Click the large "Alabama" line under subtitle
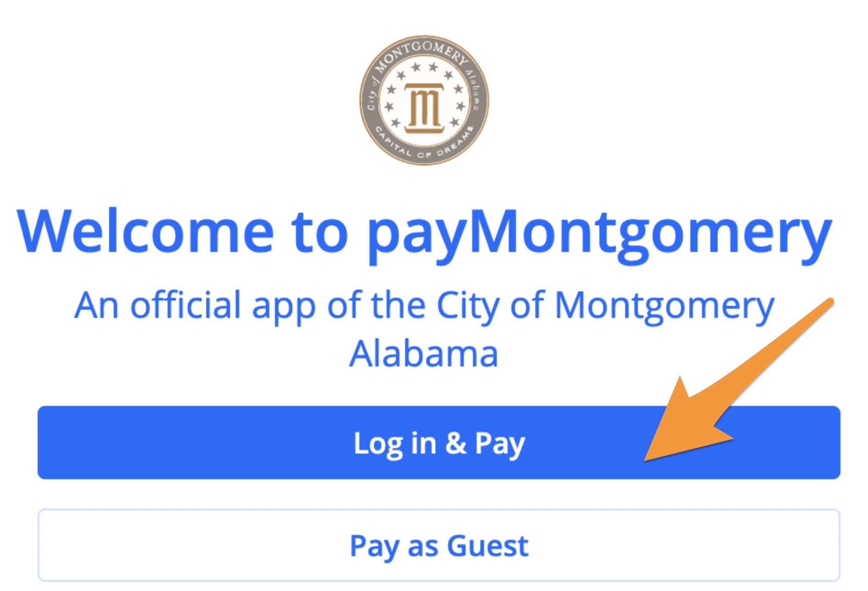 point(423,353)
